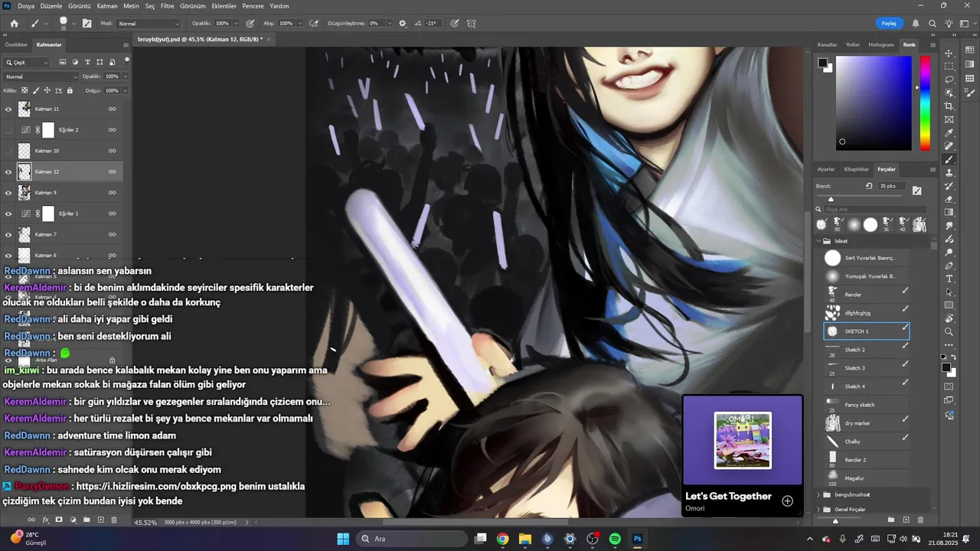Image resolution: width=980 pixels, height=551 pixels.
Task: Open Photoshop search magnifier at top right
Action: point(933,24)
